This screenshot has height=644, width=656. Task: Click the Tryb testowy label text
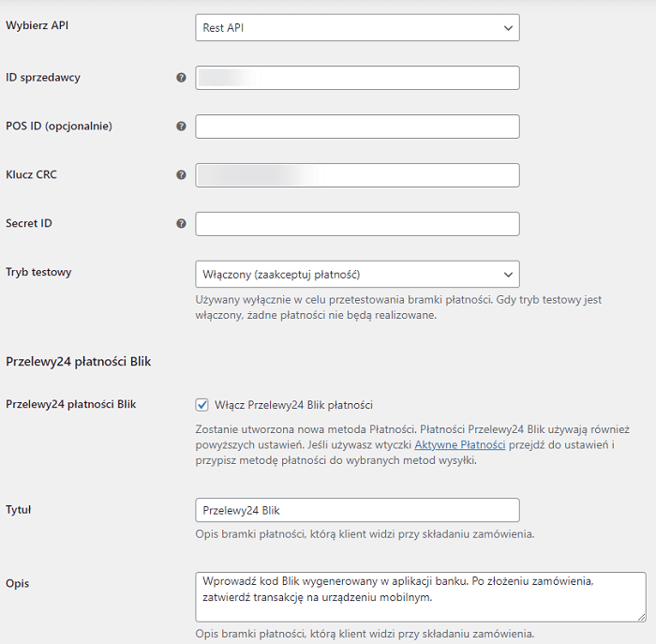point(38,272)
